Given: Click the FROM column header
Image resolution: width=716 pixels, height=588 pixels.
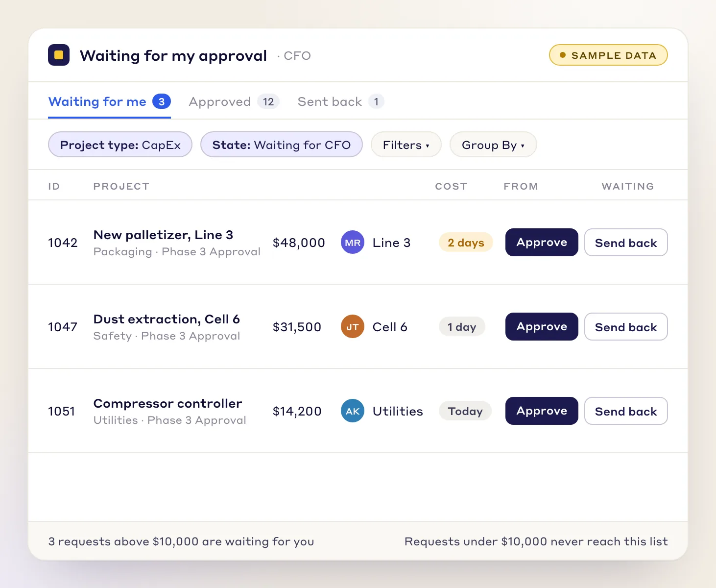Looking at the screenshot, I should click(521, 186).
